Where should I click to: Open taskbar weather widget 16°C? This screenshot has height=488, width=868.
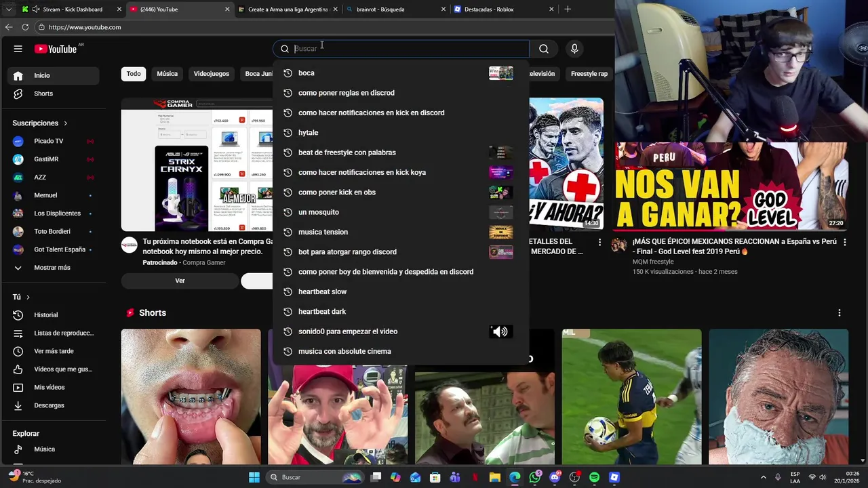[34, 477]
